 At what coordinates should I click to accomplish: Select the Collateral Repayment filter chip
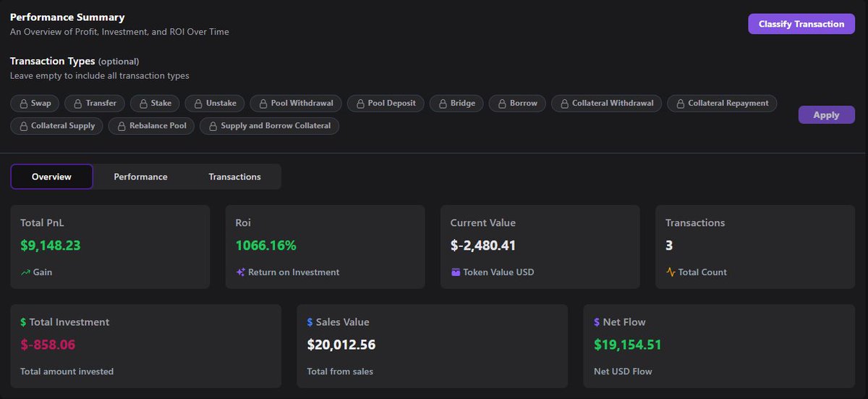(722, 104)
